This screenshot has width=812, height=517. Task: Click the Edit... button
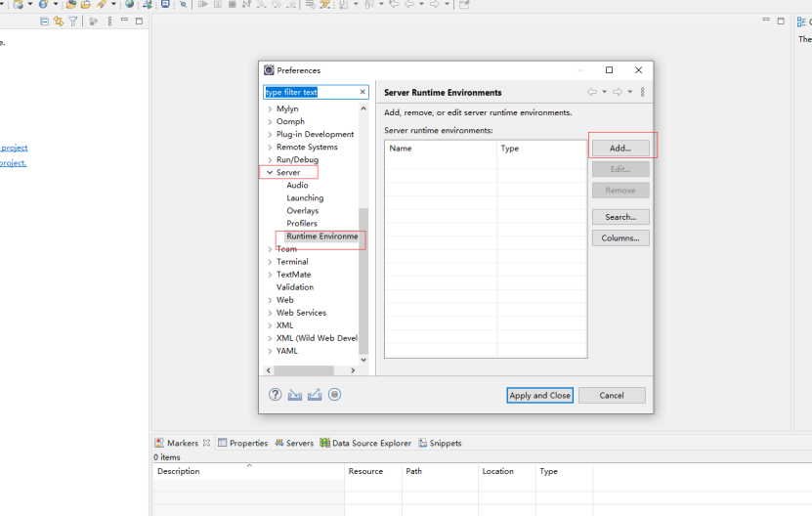pos(620,169)
